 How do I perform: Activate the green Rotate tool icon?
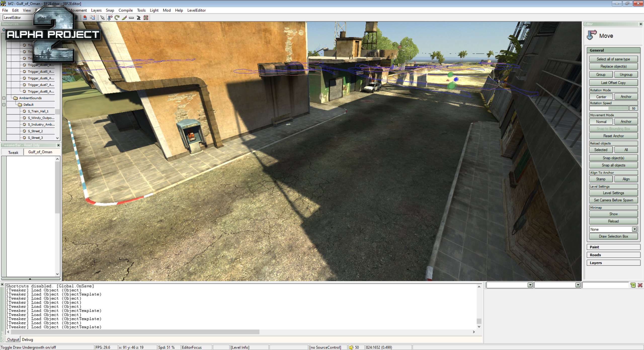click(117, 18)
